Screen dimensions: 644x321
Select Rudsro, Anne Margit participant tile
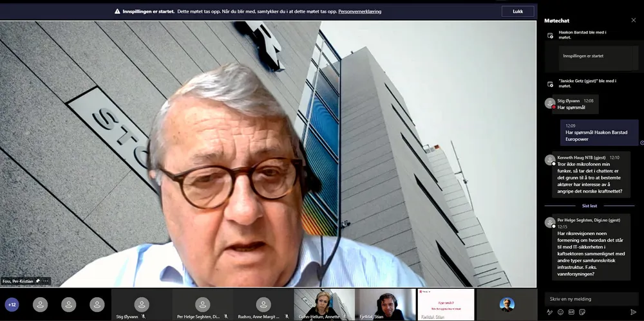tap(263, 305)
